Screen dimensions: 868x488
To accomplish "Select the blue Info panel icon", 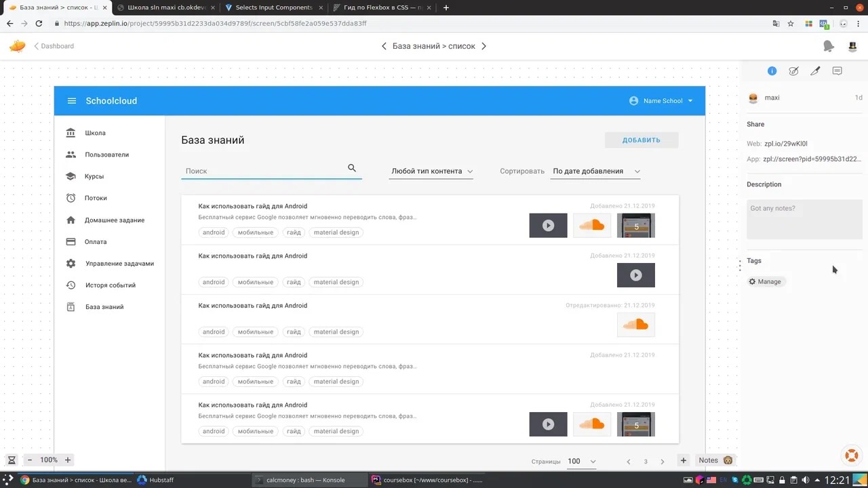I will point(772,71).
